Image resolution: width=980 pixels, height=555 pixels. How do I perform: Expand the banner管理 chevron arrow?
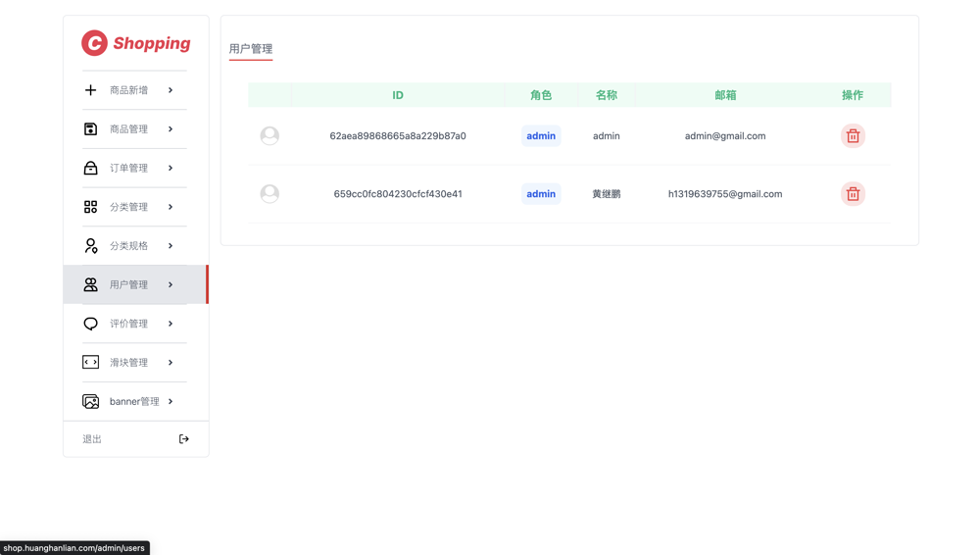point(171,401)
